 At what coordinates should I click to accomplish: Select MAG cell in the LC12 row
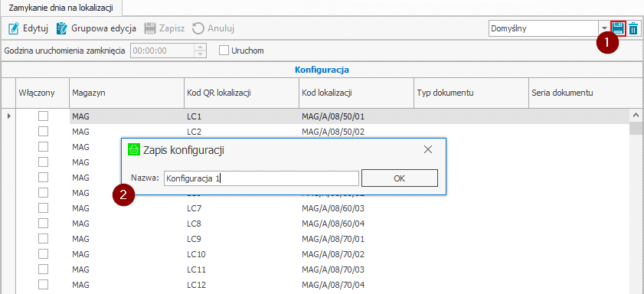click(126, 285)
